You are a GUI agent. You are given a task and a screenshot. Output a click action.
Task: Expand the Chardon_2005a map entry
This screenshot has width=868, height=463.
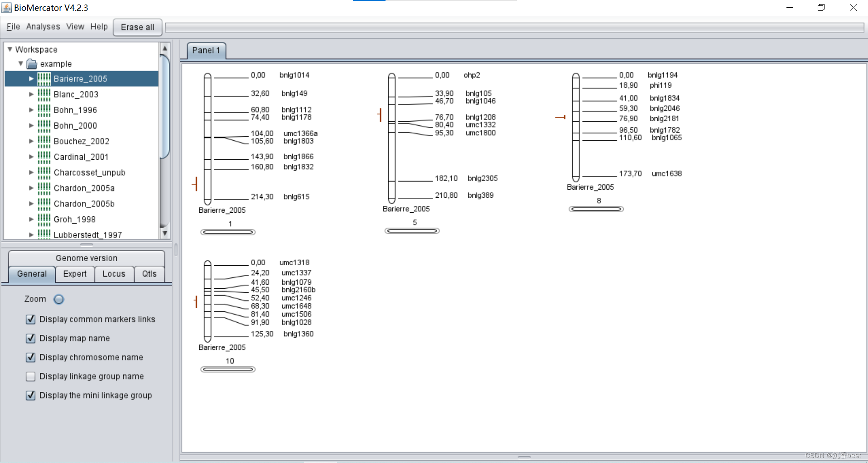pos(30,188)
